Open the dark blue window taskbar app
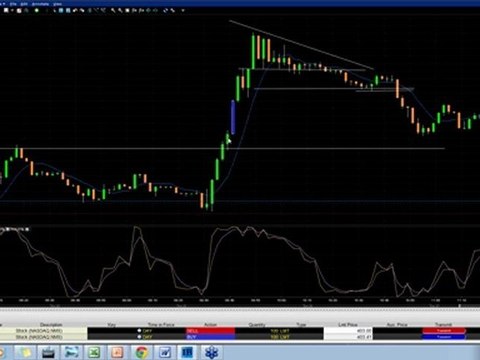The height and width of the screenshot is (360, 480). point(188,352)
